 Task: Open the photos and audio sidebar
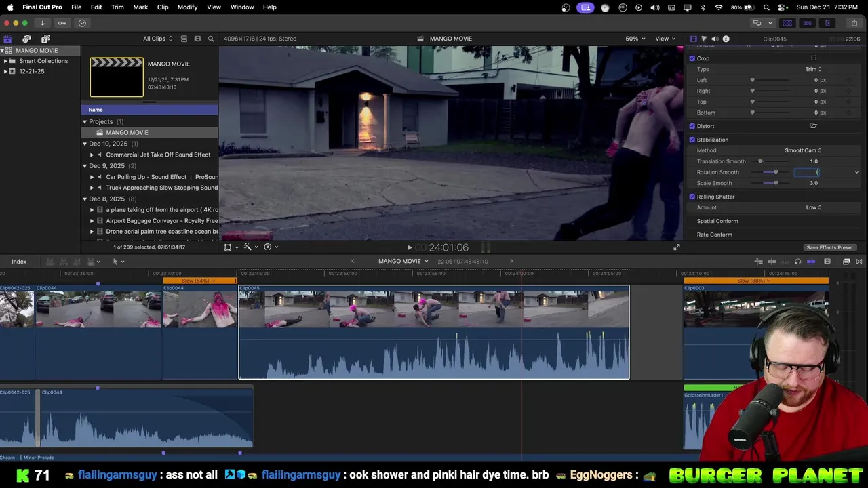pyautogui.click(x=26, y=39)
